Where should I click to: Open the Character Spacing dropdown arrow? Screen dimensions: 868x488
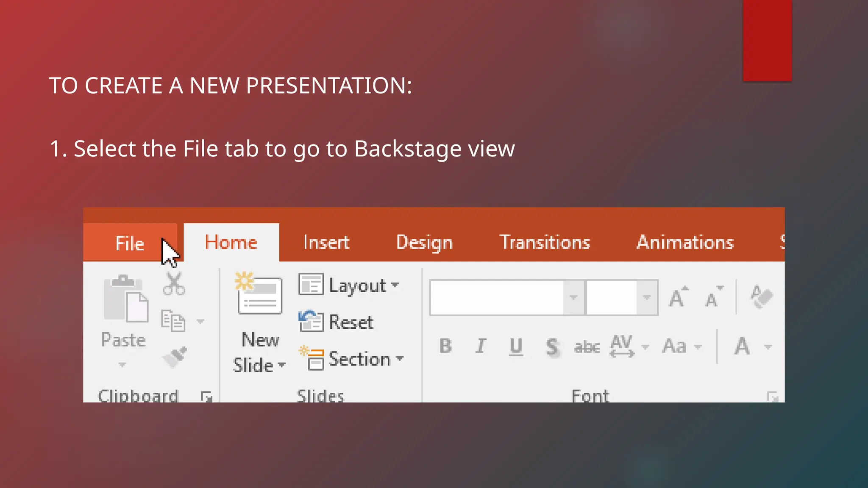pyautogui.click(x=645, y=347)
